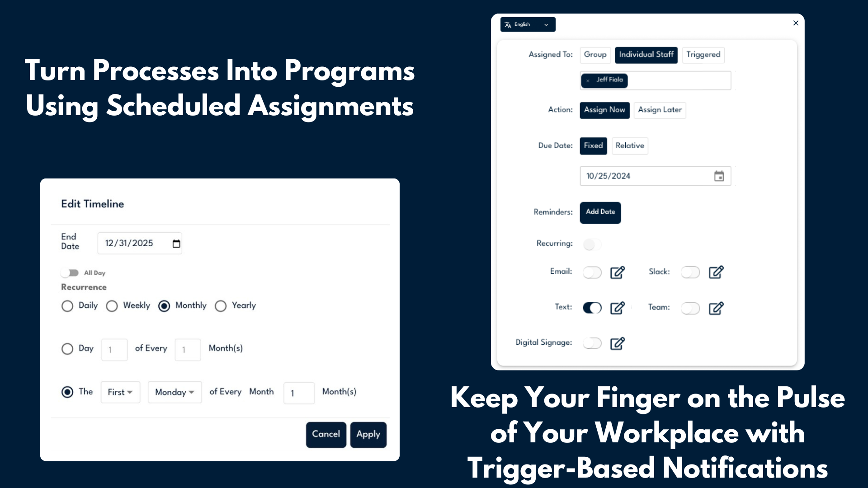Select the Individual Staff tab

point(646,54)
